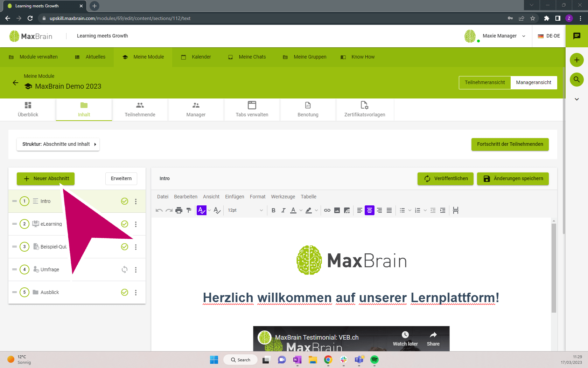The width and height of the screenshot is (588, 368).
Task: Open the 12pt font size dropdown
Action: 245,210
